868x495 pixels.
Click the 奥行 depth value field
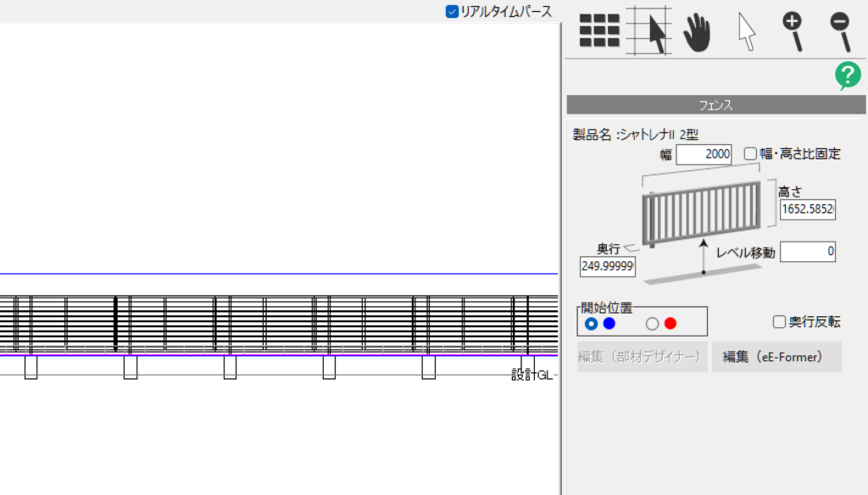click(x=608, y=267)
